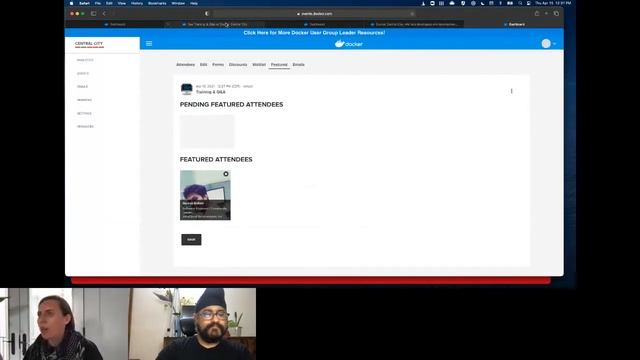Add a new Safari tab

(546, 13)
